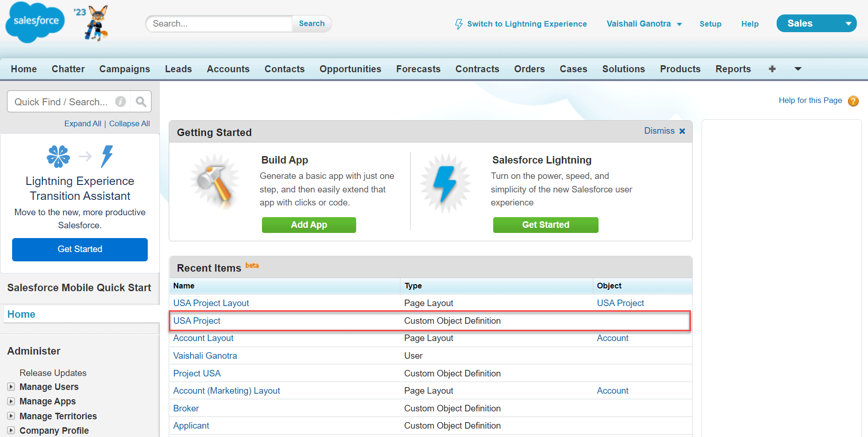Click the Build App hammer icon
The image size is (868, 437).
(x=215, y=182)
